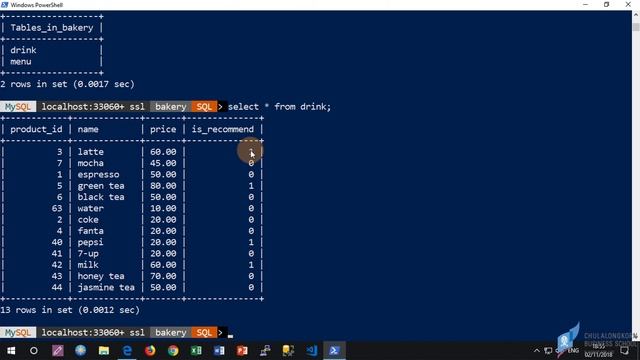Click the 'is_recommend' column header
Viewport: 640px width, 360px height.
(222, 129)
